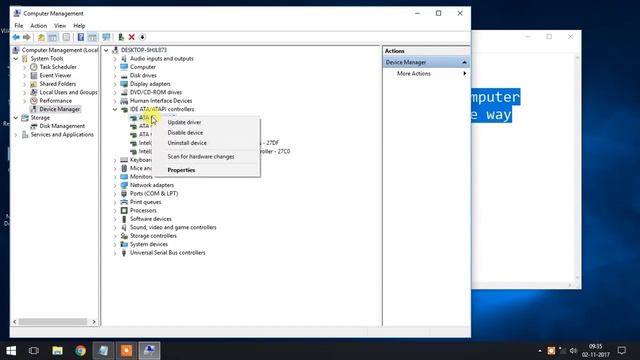
Task: Select Performance in the tree
Action: (x=56, y=101)
